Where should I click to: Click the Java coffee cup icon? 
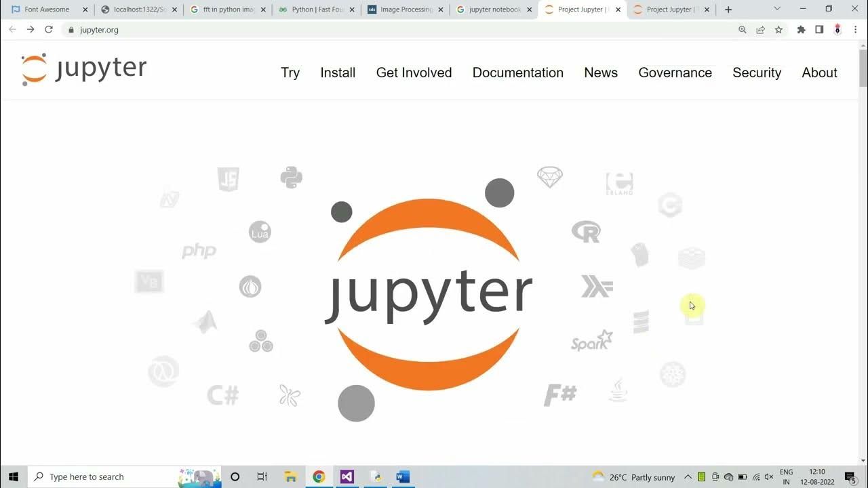coord(618,390)
